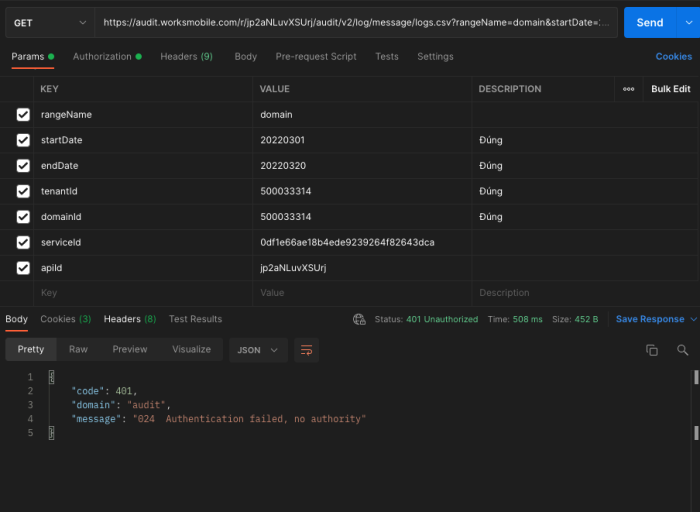Toggle the word wrap lines icon
The image size is (700, 512).
click(x=306, y=350)
